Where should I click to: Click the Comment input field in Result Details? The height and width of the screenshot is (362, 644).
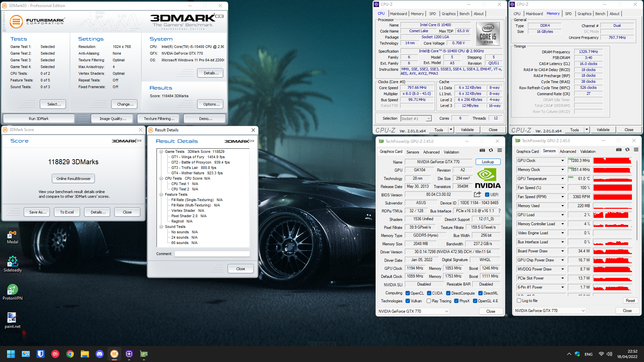coord(212,254)
